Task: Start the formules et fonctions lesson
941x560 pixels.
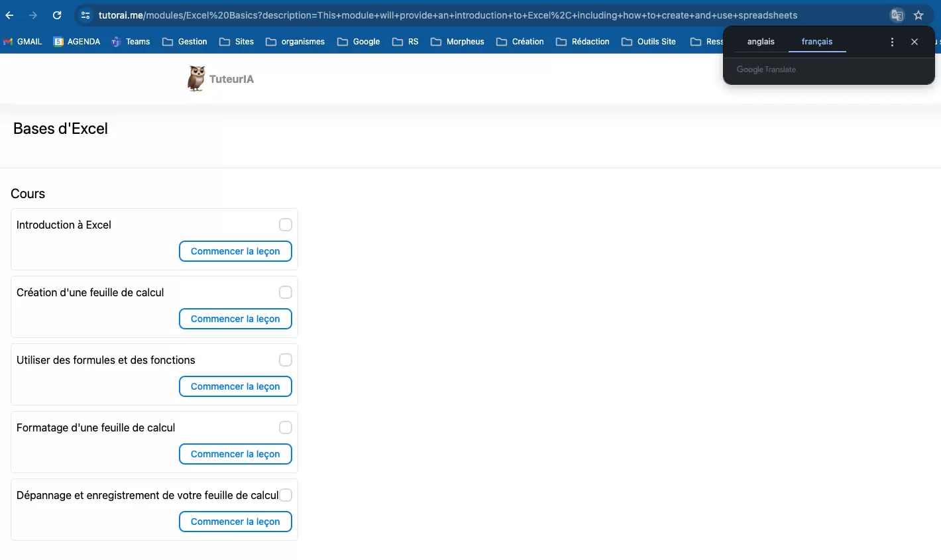Action: click(235, 386)
